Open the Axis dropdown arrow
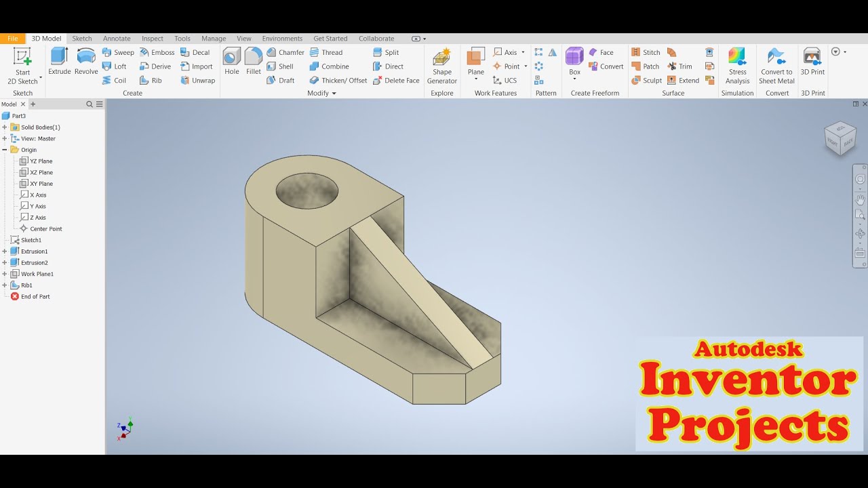 tap(523, 52)
